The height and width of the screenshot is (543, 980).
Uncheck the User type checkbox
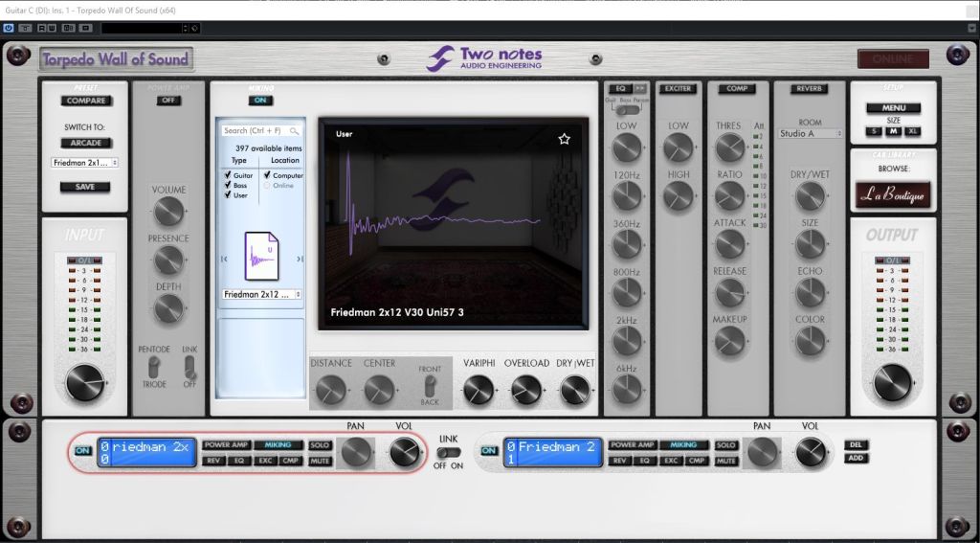tap(228, 194)
